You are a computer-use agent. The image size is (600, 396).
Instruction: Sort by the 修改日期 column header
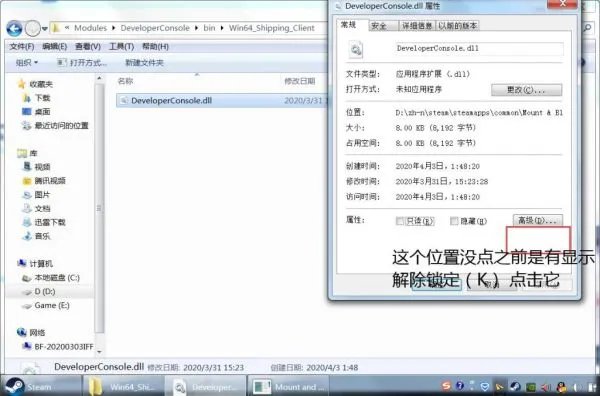tap(300, 81)
